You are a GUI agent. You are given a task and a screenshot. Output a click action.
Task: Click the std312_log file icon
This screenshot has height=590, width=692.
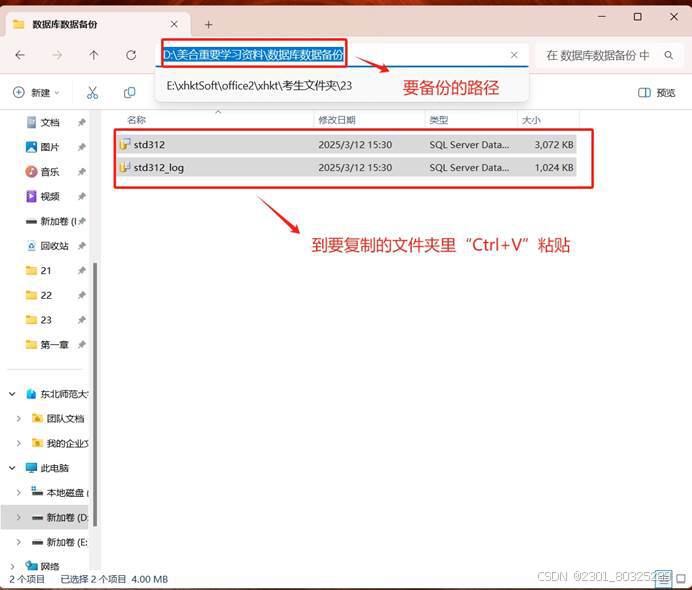[125, 167]
